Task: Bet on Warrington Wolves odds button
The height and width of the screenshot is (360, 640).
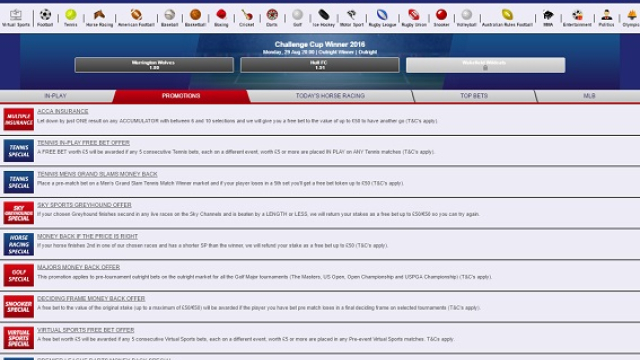Action: coord(154,65)
